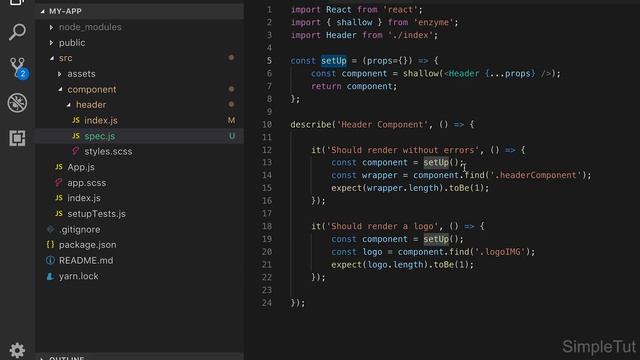Collapse the header folder
This screenshot has width=640, height=360.
tap(69, 105)
